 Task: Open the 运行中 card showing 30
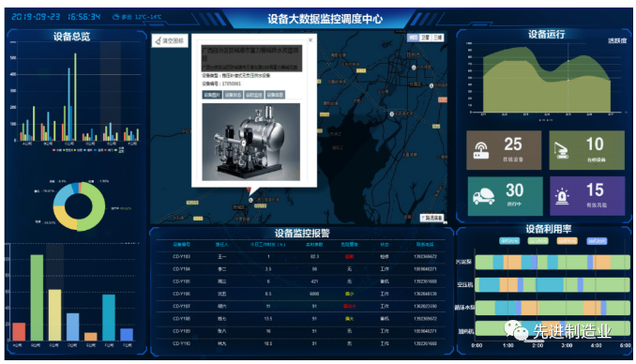point(505,196)
